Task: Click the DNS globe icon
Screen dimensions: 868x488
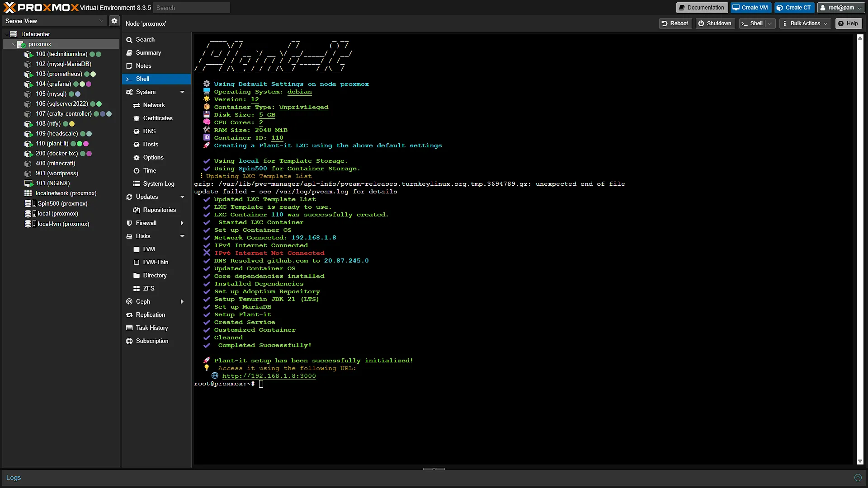Action: pos(137,131)
